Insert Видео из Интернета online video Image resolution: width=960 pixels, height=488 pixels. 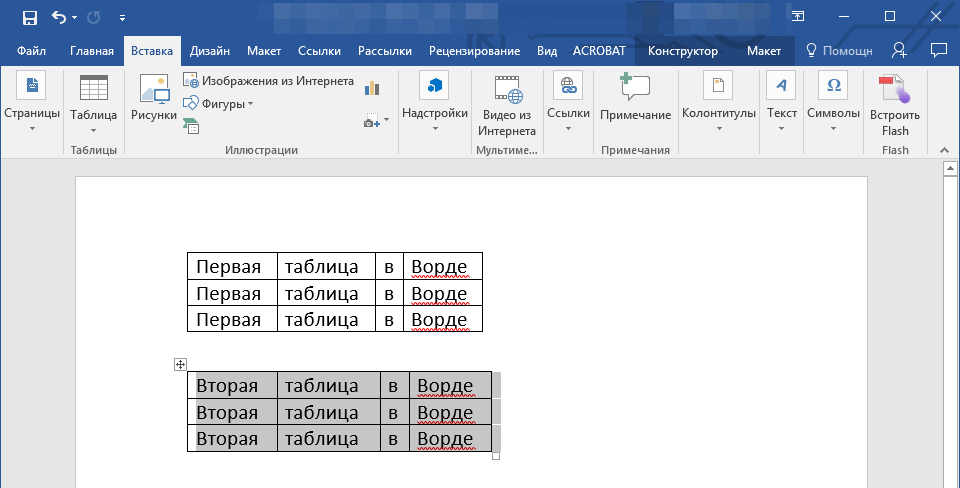point(506,106)
